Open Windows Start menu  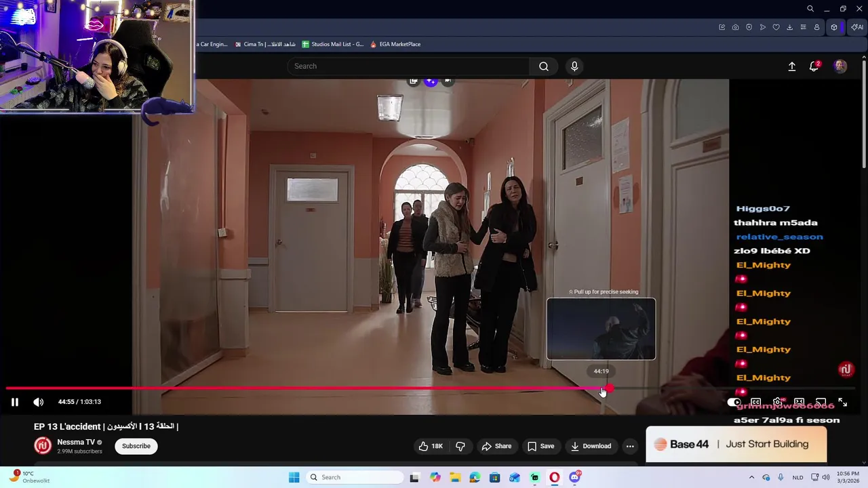pos(294,477)
